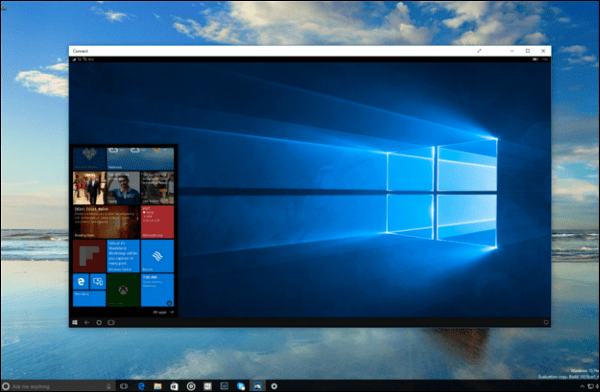Open the Xbox tile in the phone Start screen
This screenshot has width=600, height=392.
pyautogui.click(x=123, y=290)
